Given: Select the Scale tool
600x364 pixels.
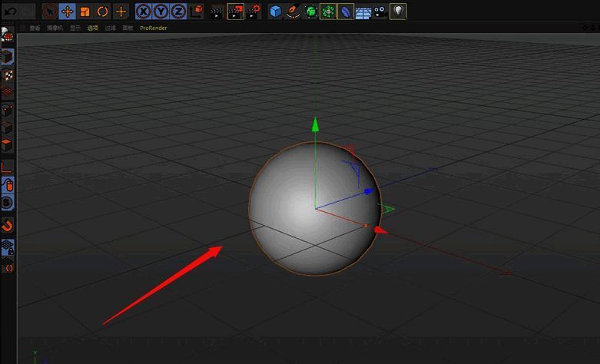Looking at the screenshot, I should [85, 12].
